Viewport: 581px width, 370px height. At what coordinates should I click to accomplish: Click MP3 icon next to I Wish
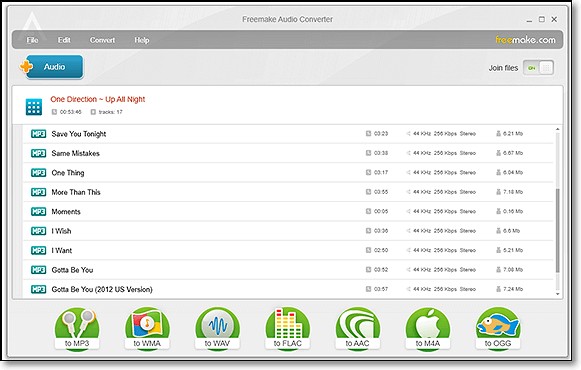click(x=39, y=231)
